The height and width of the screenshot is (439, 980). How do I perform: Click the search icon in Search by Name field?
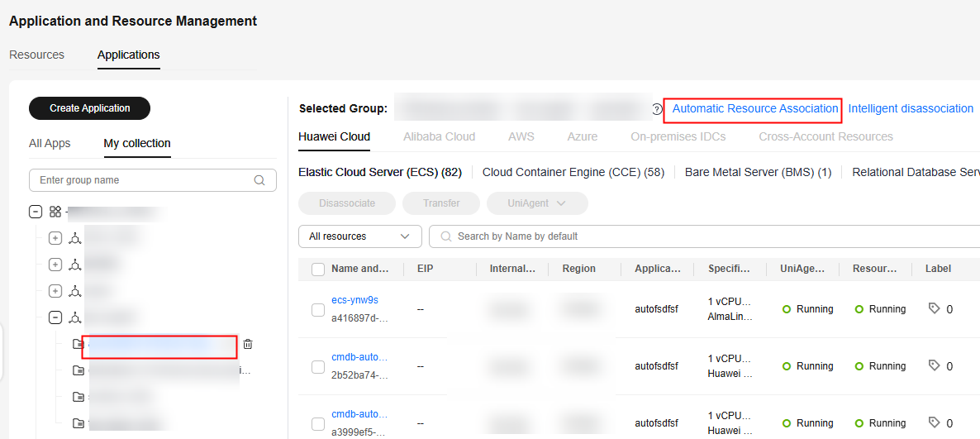click(x=446, y=236)
